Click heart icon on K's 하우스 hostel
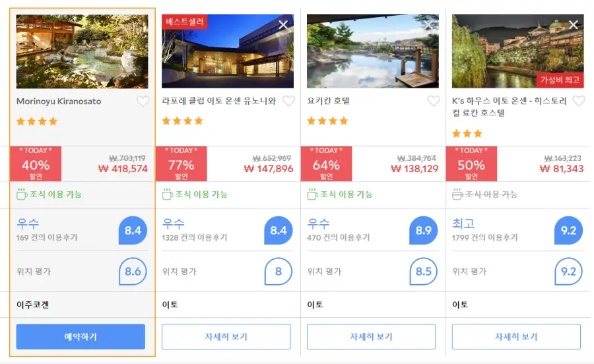The image size is (594, 364). (578, 101)
